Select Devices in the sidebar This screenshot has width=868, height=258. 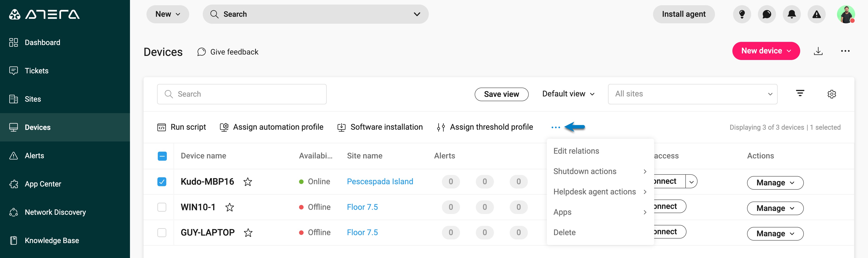pos(65,127)
